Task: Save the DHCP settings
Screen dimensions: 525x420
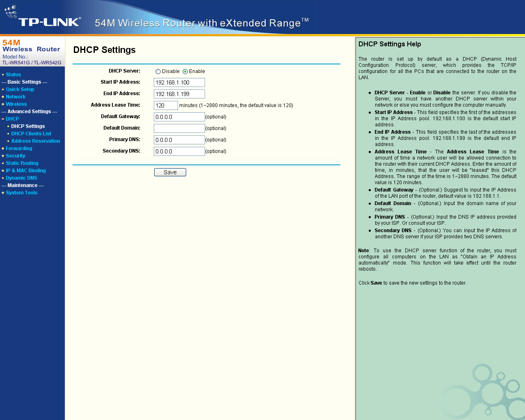Action: 170,172
